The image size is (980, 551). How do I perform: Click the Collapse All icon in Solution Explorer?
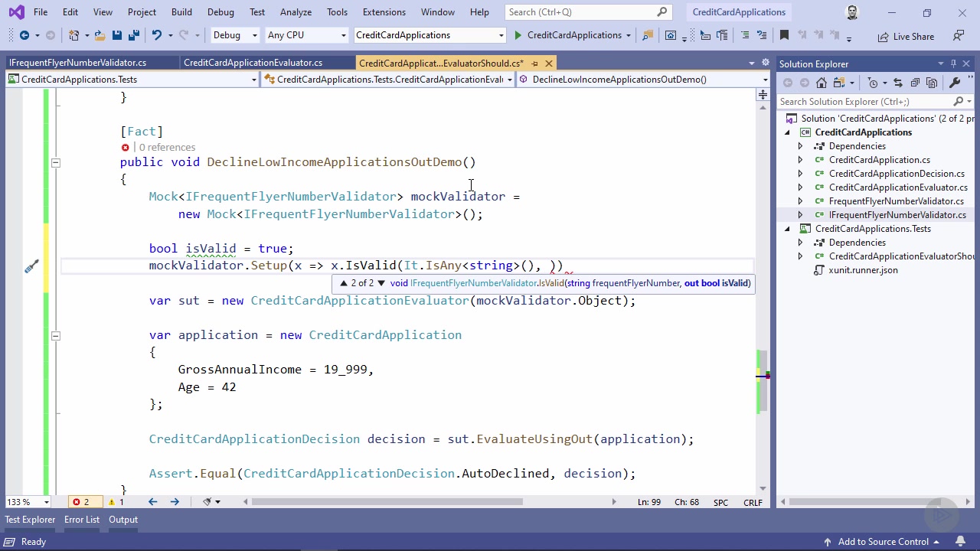915,83
